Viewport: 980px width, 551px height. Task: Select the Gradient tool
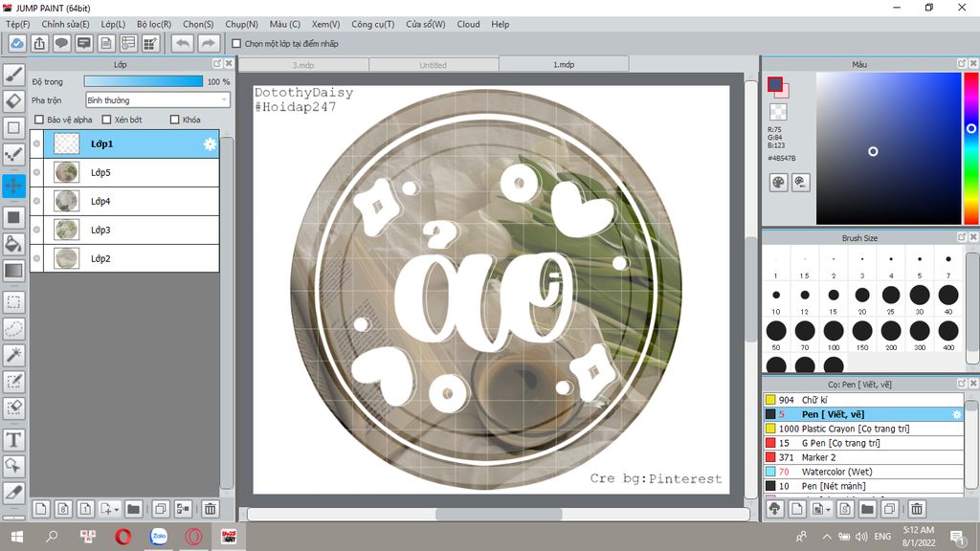point(13,271)
